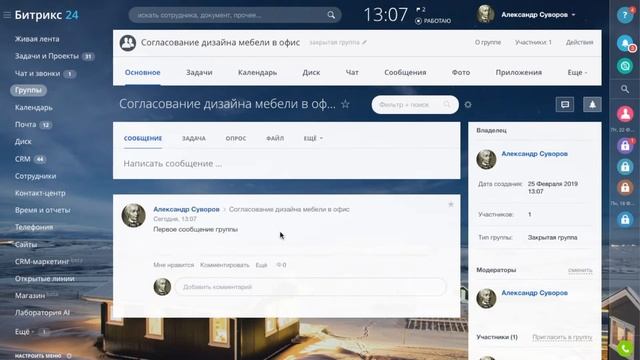
Task: Open the purple locked chat icon
Action: click(624, 146)
